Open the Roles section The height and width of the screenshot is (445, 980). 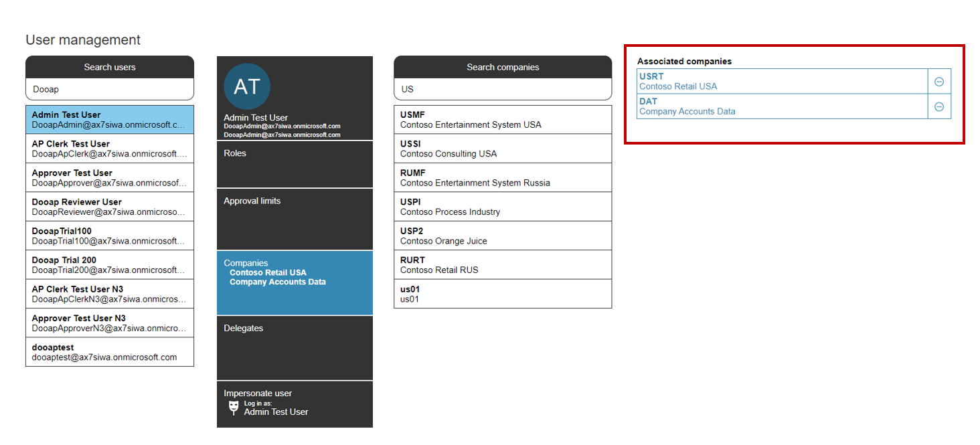(x=295, y=165)
